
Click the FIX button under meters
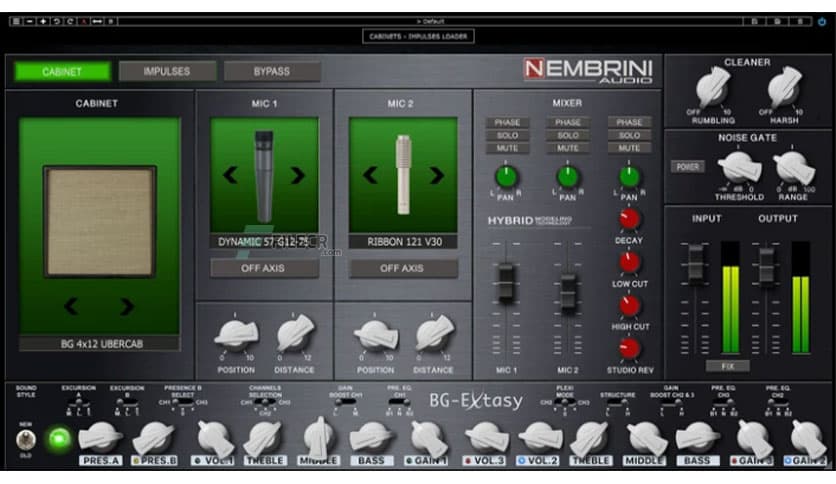coord(727,366)
